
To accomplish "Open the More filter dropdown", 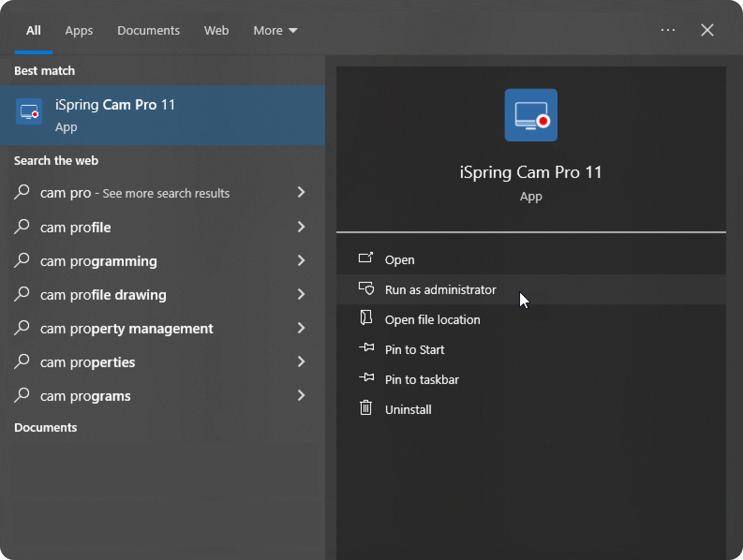I will point(275,30).
